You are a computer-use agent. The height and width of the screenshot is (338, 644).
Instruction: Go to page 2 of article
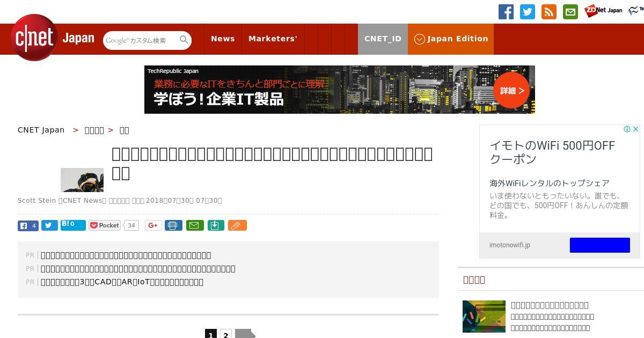[226, 335]
